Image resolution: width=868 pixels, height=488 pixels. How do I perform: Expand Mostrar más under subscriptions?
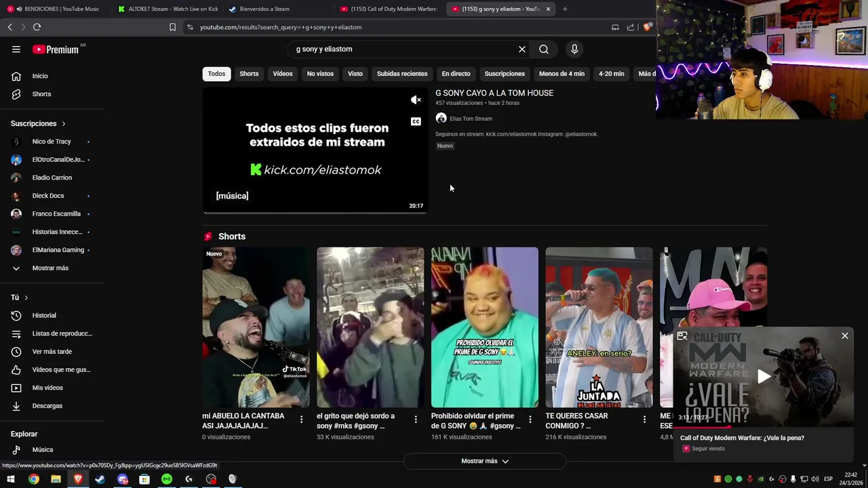tap(52, 268)
